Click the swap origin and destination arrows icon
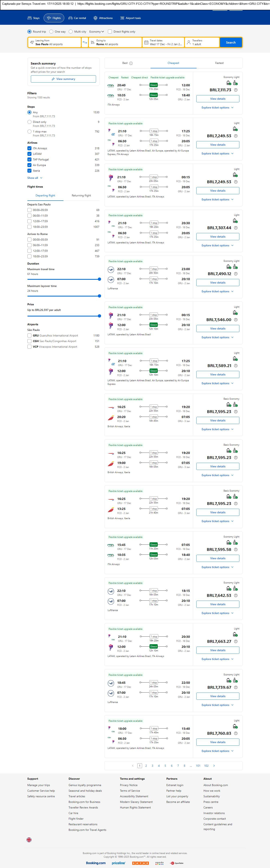270x868 pixels. tap(85, 42)
